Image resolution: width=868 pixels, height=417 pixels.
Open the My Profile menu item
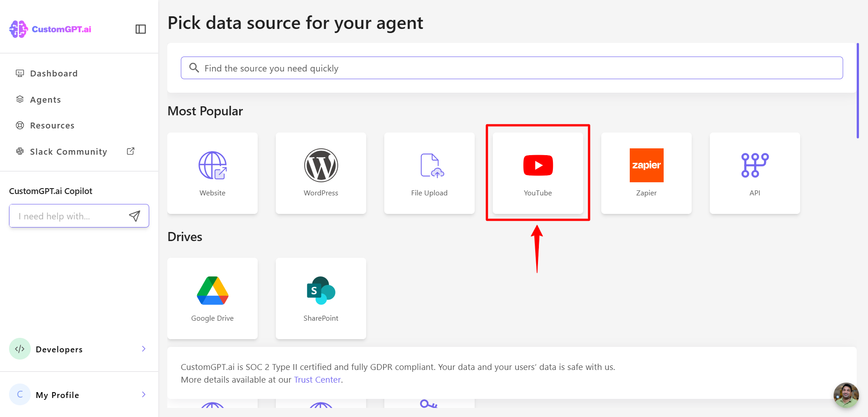[79, 394]
